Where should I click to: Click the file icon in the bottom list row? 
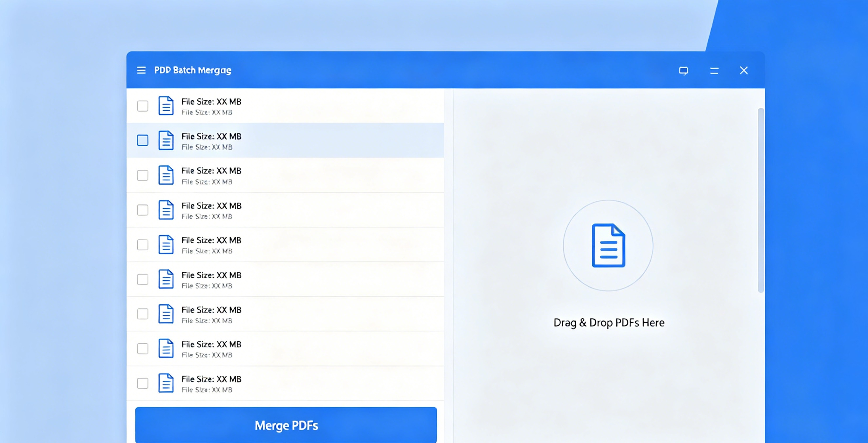[x=166, y=383]
